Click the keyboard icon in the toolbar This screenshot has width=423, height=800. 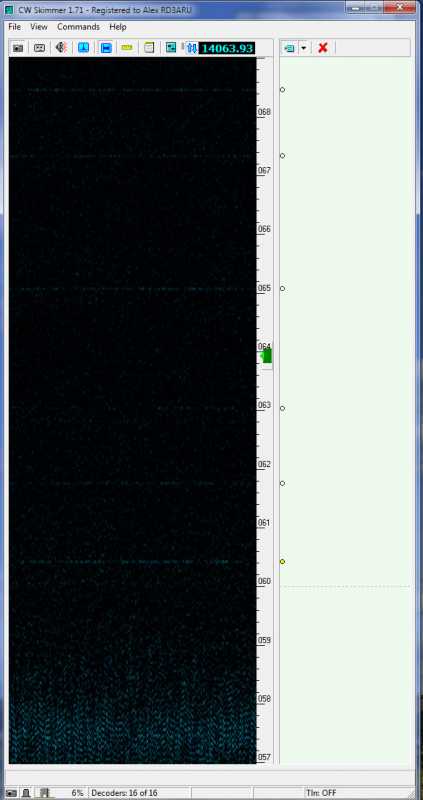pyautogui.click(x=39, y=48)
